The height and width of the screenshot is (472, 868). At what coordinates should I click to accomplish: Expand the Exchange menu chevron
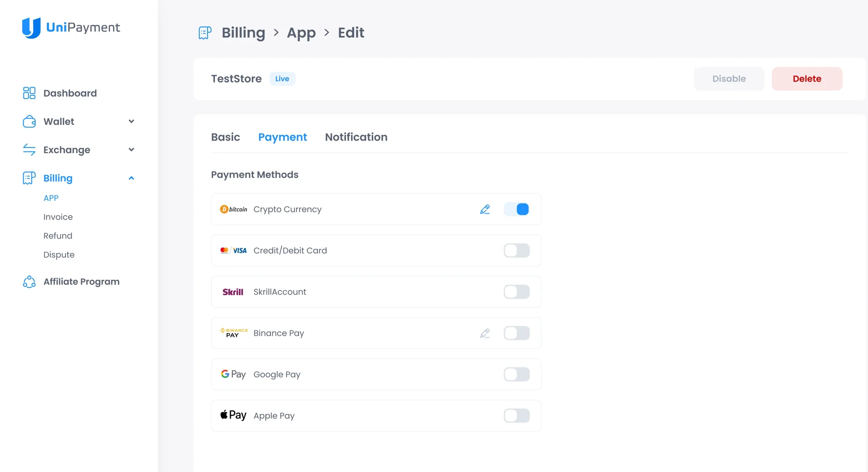click(x=131, y=150)
